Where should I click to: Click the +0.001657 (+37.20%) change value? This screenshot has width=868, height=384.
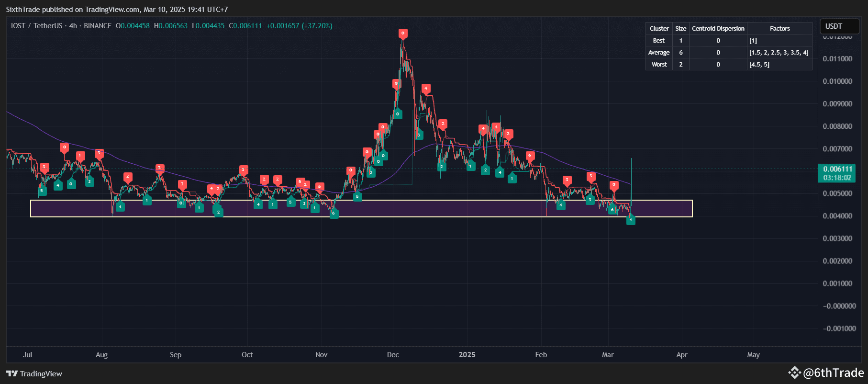tap(300, 26)
